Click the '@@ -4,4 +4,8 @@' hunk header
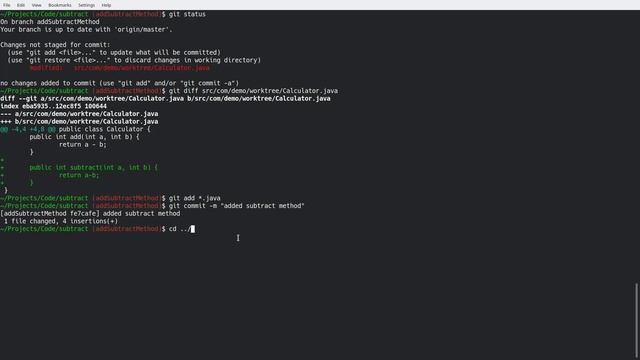Viewport: 640px width, 360px height. tap(28, 129)
